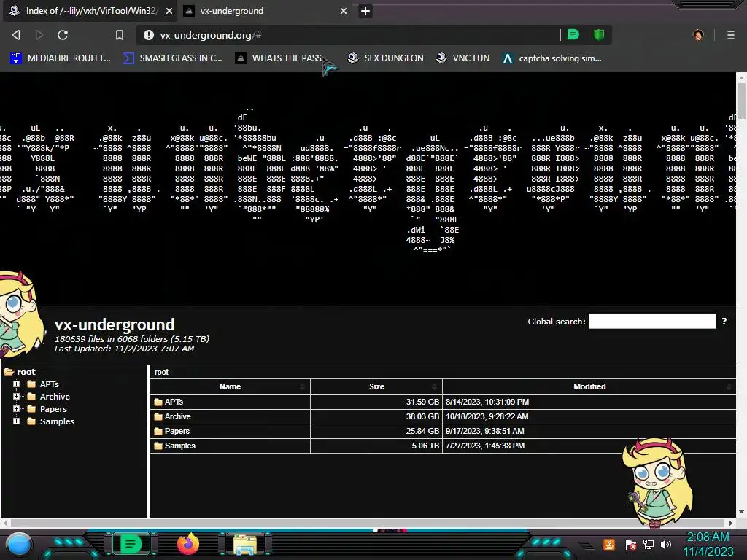Select the root folder in the tree
This screenshot has height=560, width=747.
point(26,372)
